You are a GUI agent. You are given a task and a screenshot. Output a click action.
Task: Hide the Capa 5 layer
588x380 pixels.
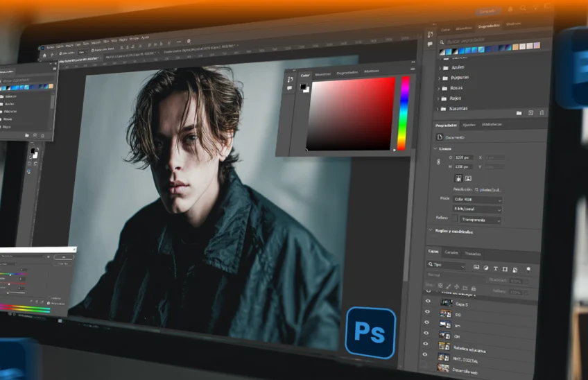tap(428, 301)
